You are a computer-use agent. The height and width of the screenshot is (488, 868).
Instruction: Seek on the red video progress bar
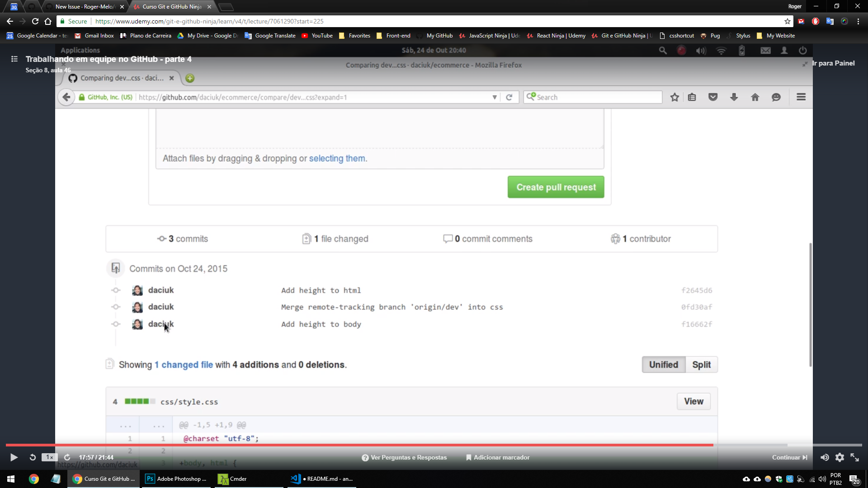(359, 445)
